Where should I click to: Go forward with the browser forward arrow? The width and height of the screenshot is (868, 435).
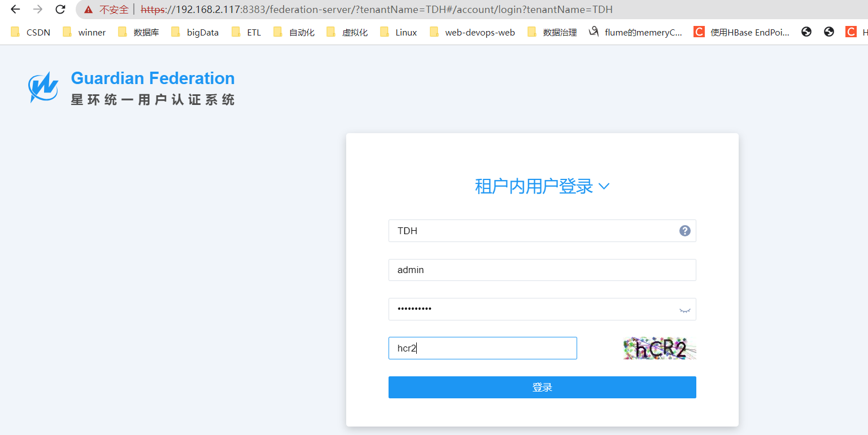click(x=38, y=10)
